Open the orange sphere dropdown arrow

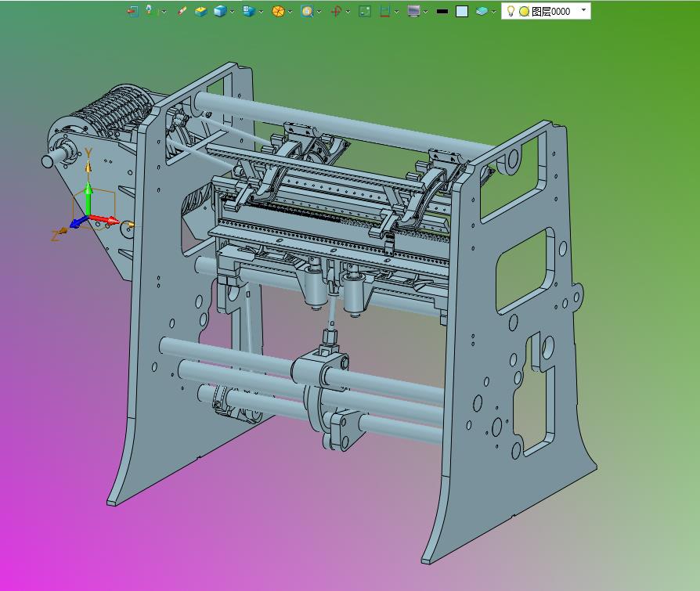[290, 12]
